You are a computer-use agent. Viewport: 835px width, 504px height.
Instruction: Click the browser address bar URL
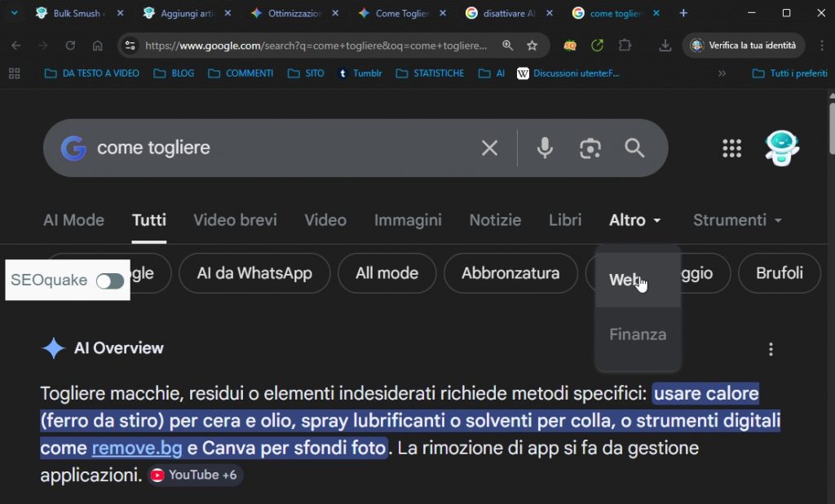click(x=316, y=46)
